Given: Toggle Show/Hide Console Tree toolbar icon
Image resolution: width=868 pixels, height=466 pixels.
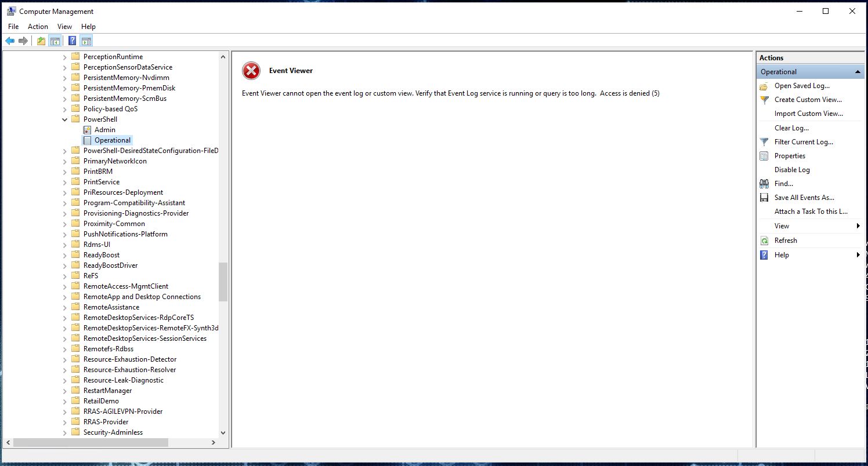Looking at the screenshot, I should [55, 41].
